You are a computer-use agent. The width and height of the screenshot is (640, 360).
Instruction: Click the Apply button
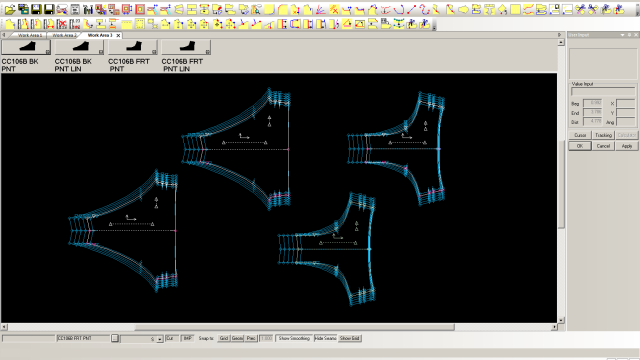[627, 146]
